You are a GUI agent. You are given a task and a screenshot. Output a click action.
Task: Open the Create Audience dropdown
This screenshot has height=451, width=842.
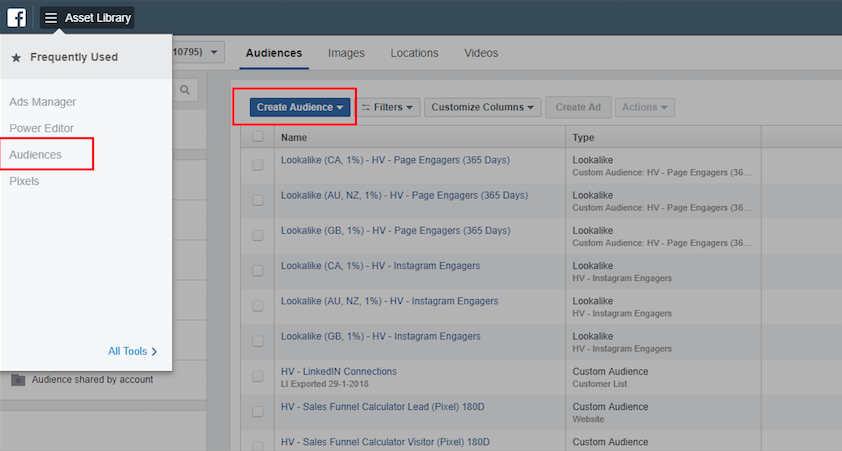[x=300, y=107]
